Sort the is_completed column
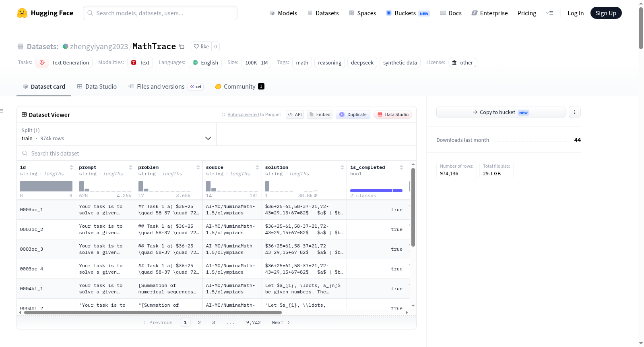This screenshot has width=644, height=347. (x=401, y=167)
